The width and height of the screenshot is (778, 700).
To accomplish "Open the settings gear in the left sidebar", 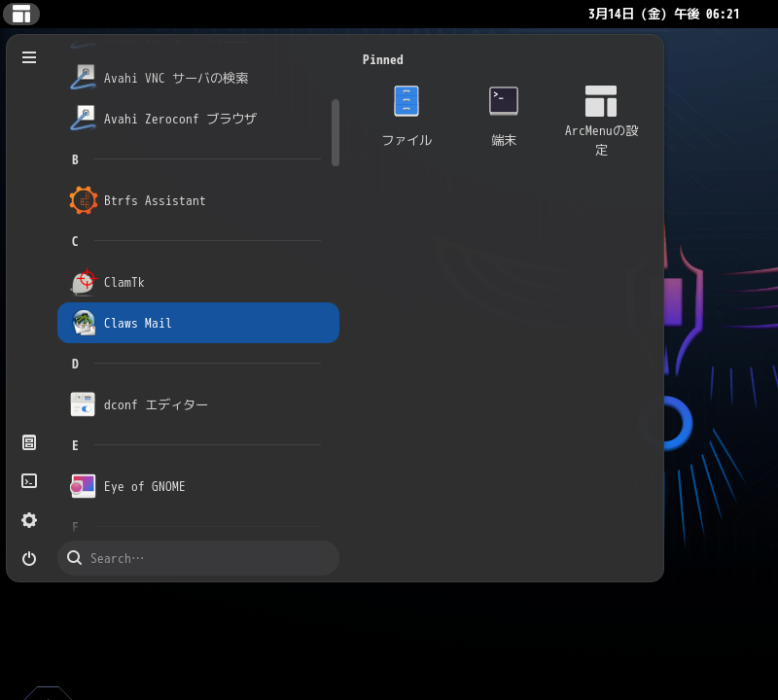I will [29, 520].
